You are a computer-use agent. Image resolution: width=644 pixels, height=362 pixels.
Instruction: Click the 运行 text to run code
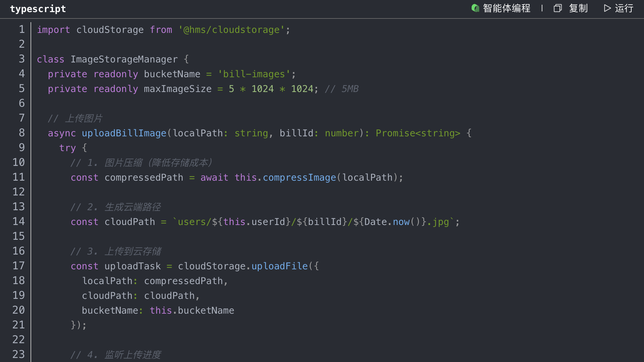point(624,8)
